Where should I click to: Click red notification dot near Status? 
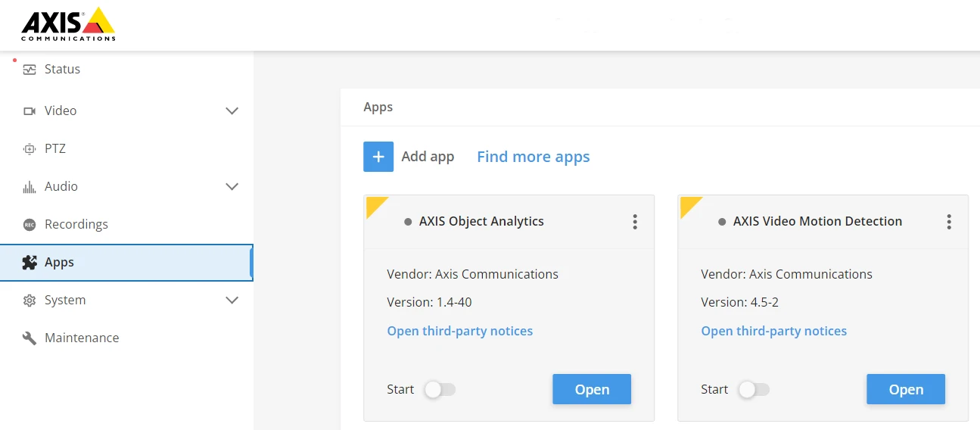point(15,59)
